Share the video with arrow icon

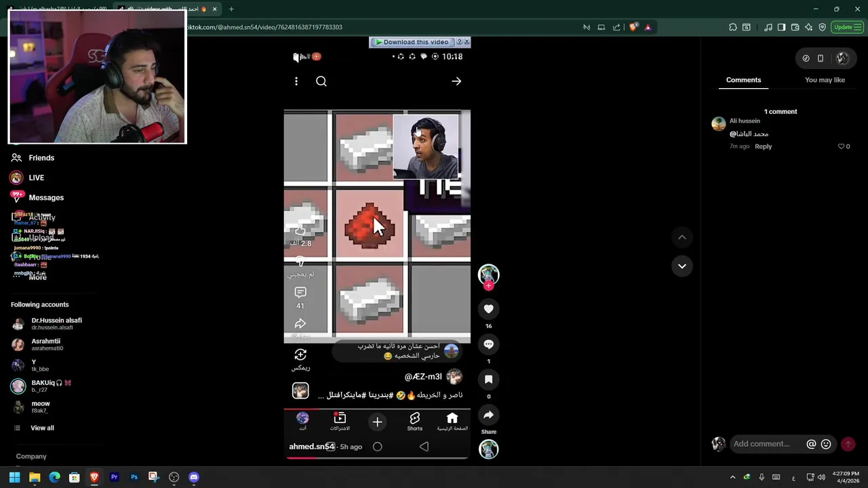coord(488,415)
